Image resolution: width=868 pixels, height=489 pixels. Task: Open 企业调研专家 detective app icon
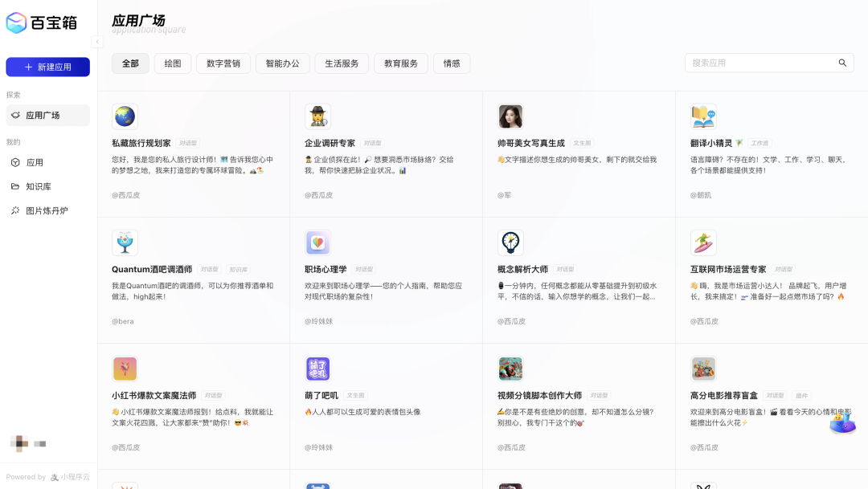point(317,116)
